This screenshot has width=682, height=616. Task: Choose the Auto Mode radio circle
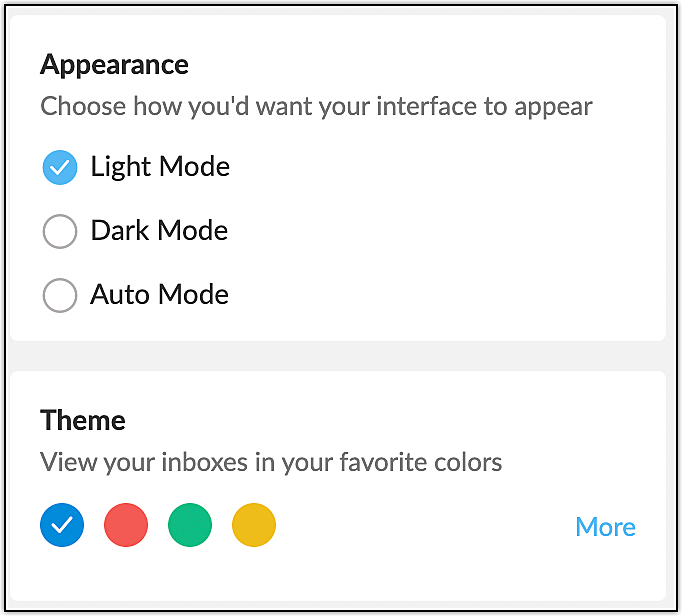tap(60, 296)
